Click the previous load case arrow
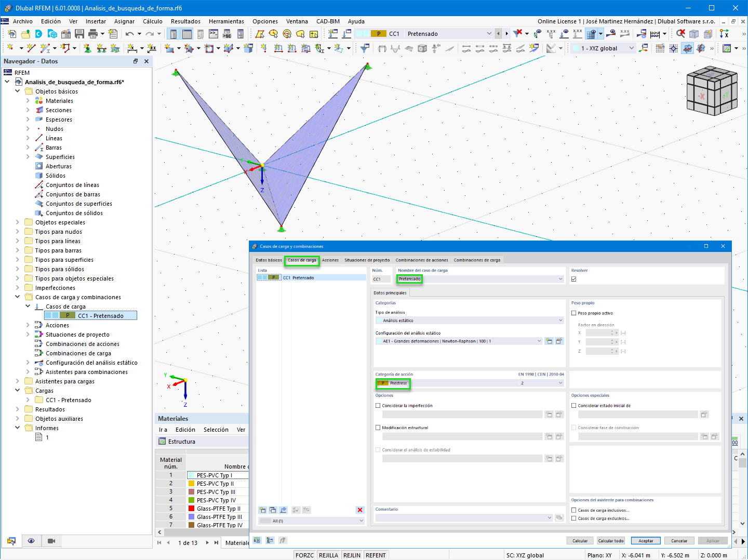Image resolution: width=748 pixels, height=560 pixels. coord(499,34)
